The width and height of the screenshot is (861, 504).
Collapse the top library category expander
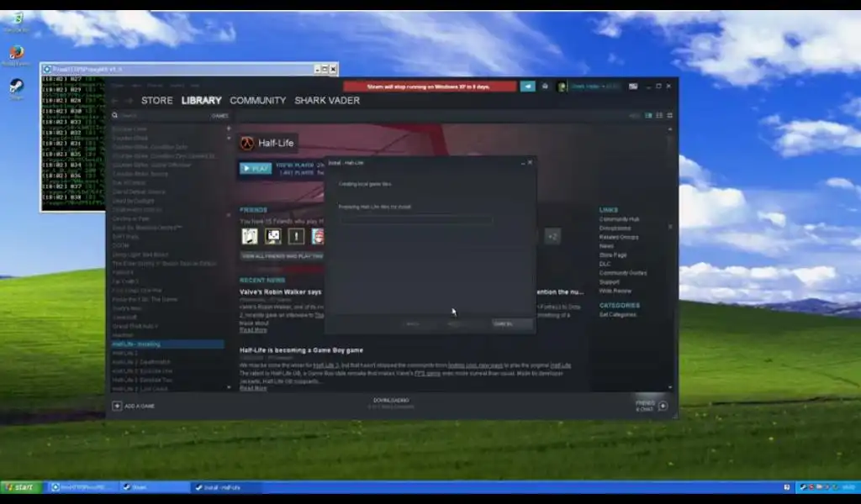point(229,129)
